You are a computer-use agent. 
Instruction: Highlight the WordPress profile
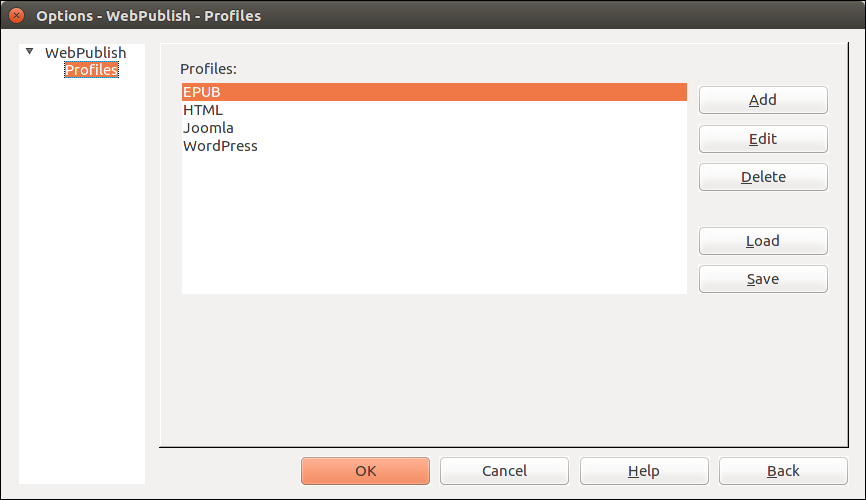click(434, 146)
